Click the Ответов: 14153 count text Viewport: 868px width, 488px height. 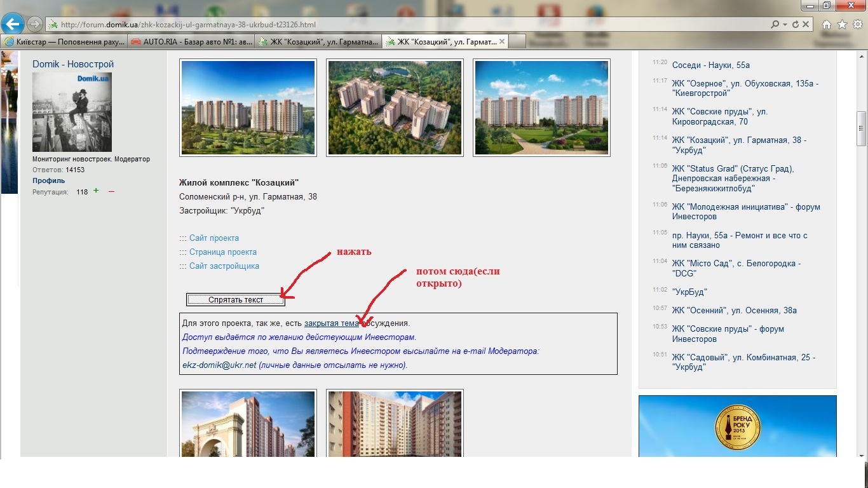(x=58, y=170)
